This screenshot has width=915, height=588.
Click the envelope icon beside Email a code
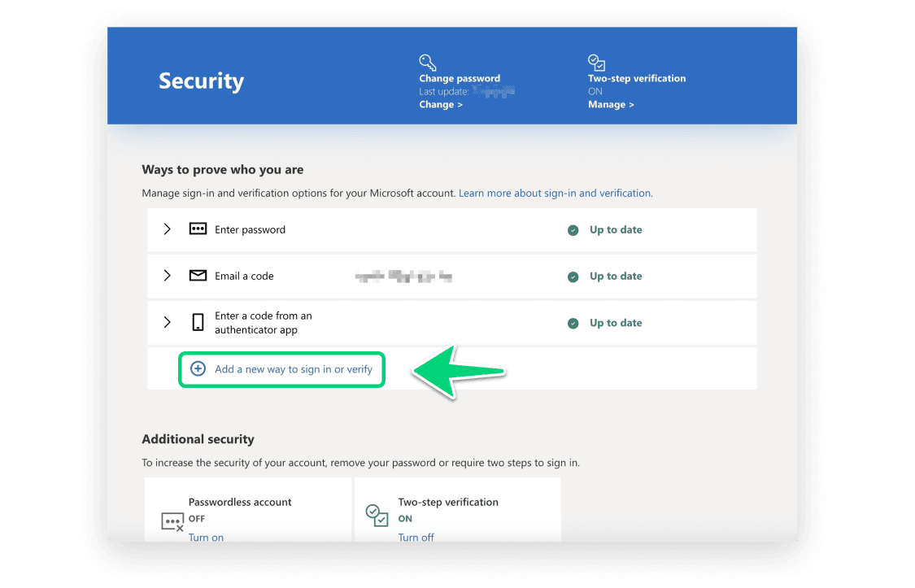[198, 276]
